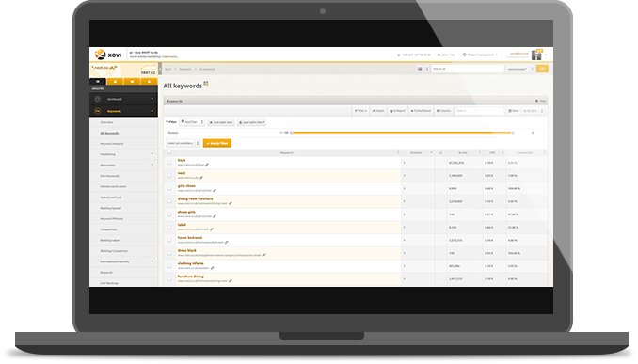Click the Dashboard circle icon in sidebar
Image resolution: width=638 pixels, height=364 pixels.
pos(98,99)
